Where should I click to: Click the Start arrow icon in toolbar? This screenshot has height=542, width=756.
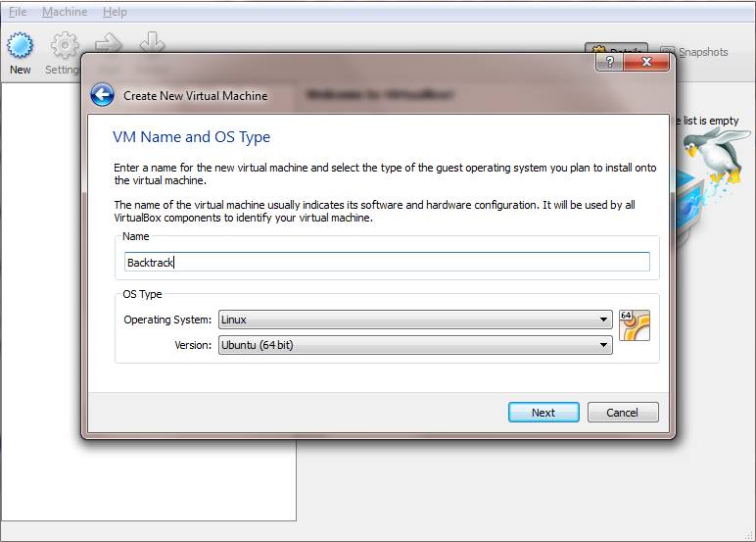click(109, 43)
